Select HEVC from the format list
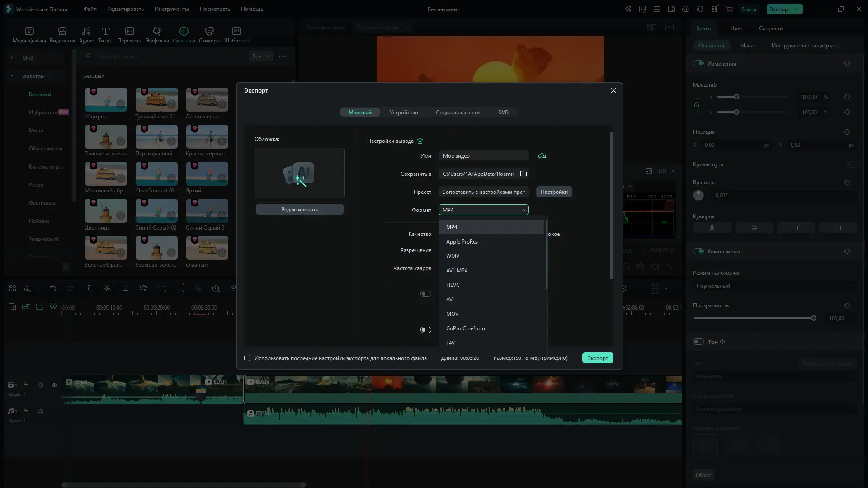Screen dimensions: 868x488 click(453, 285)
